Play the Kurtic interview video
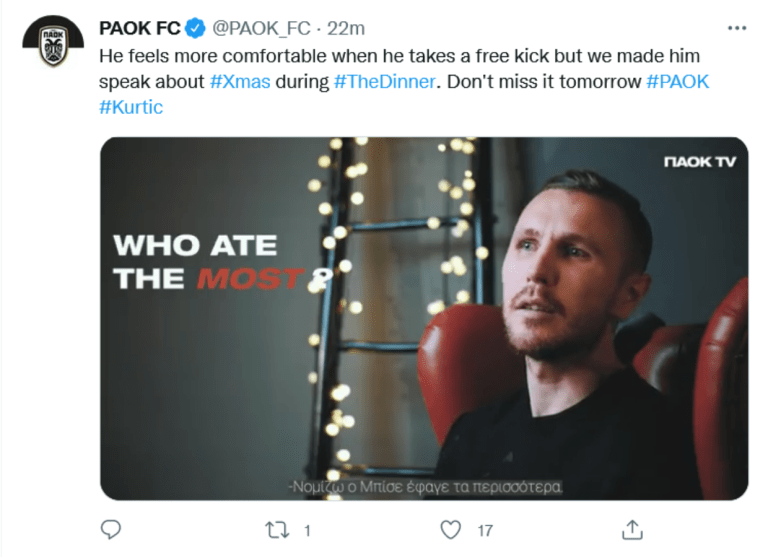Screen dimensions: 768x558 424,318
